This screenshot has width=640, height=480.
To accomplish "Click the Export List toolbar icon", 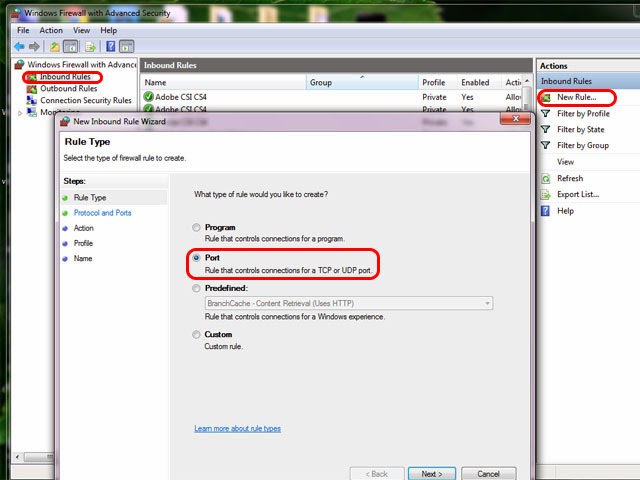I will coord(90,47).
